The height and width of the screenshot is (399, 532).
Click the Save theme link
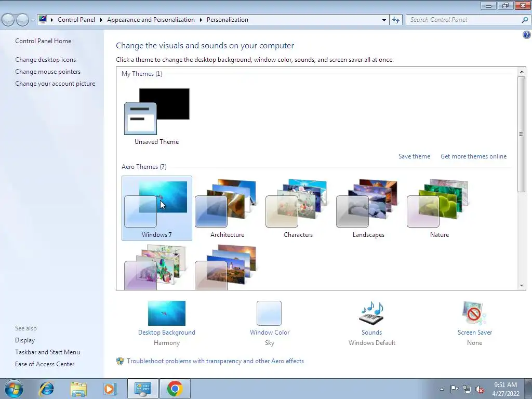point(414,156)
